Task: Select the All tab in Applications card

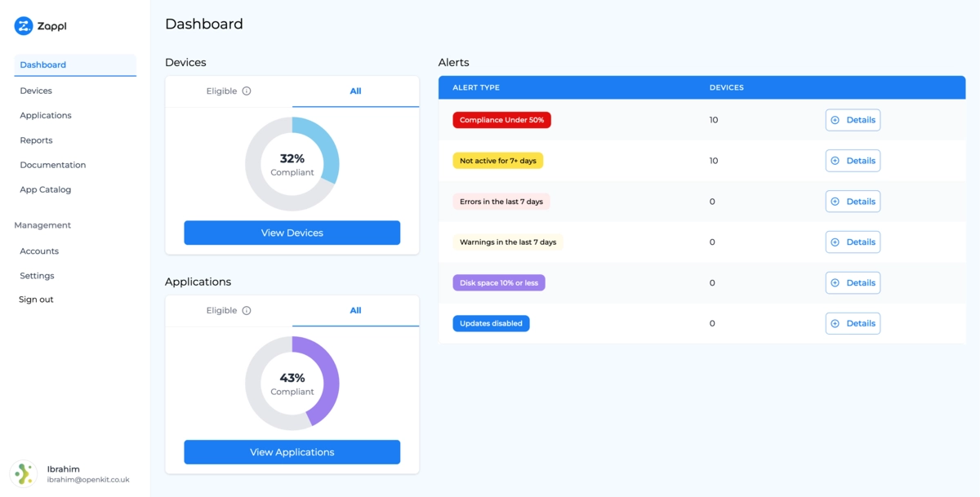Action: [x=355, y=311]
